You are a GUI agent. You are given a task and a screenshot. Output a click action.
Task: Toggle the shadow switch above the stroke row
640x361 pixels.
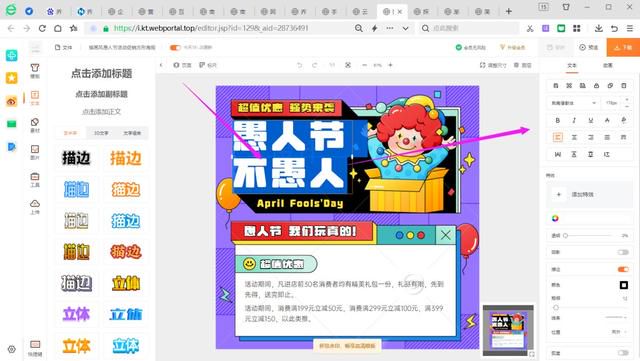pyautogui.click(x=623, y=252)
